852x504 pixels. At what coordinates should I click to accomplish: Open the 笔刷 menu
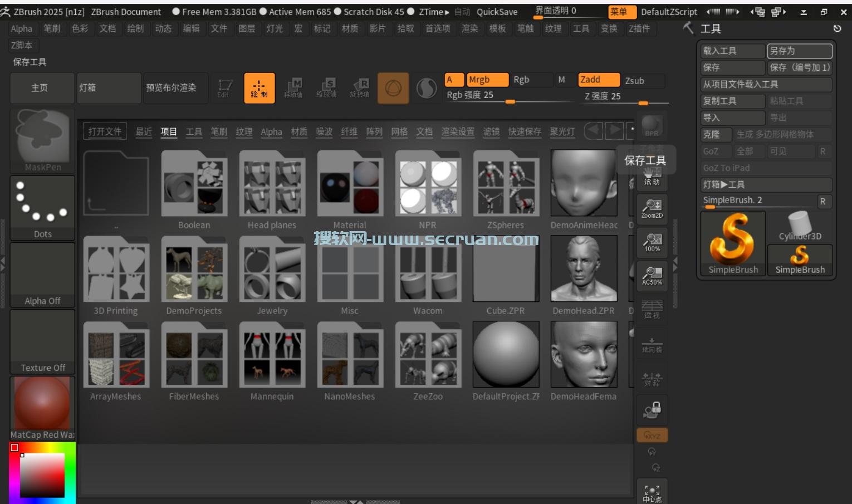[x=52, y=28]
